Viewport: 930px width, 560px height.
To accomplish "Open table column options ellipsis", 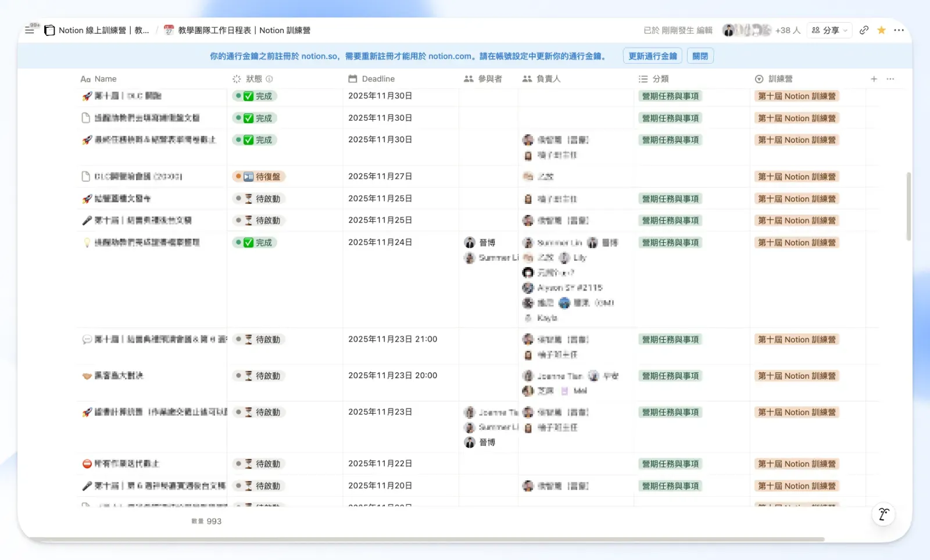I will click(x=890, y=79).
